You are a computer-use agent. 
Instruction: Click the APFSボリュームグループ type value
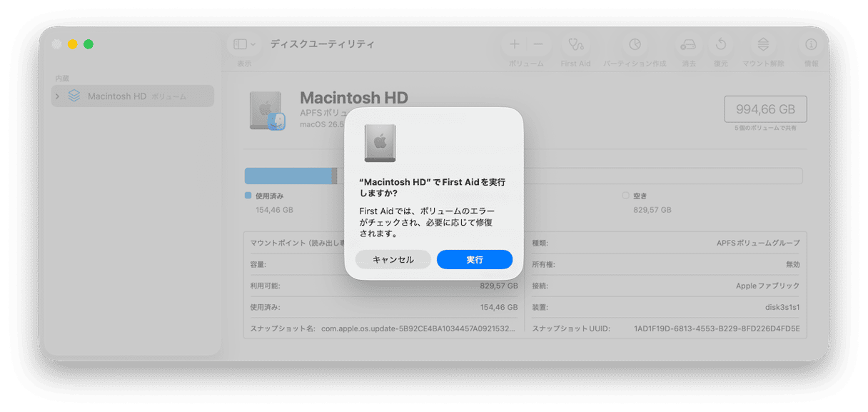[x=758, y=243]
